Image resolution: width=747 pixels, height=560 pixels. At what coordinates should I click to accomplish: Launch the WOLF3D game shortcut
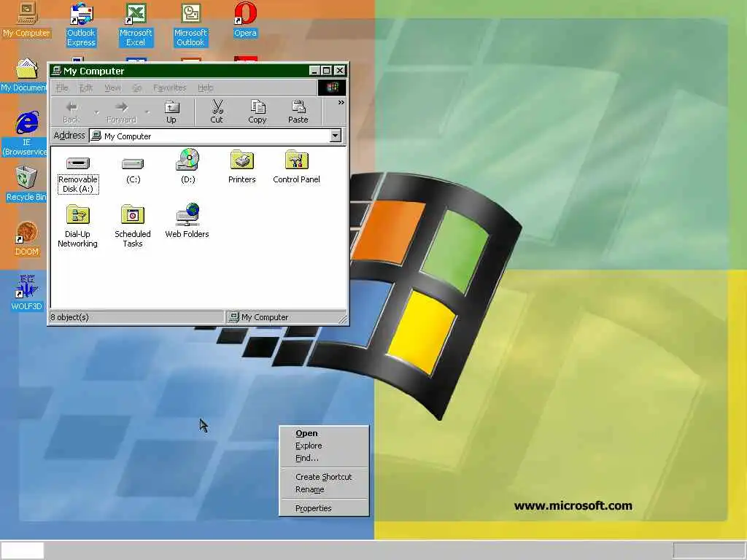coord(27,293)
